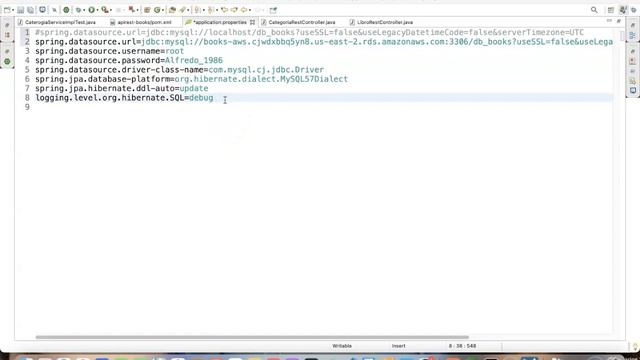Screen dimensions: 640x360
Task: Click the magnifier Quick Access search icon
Action: (x=594, y=10)
